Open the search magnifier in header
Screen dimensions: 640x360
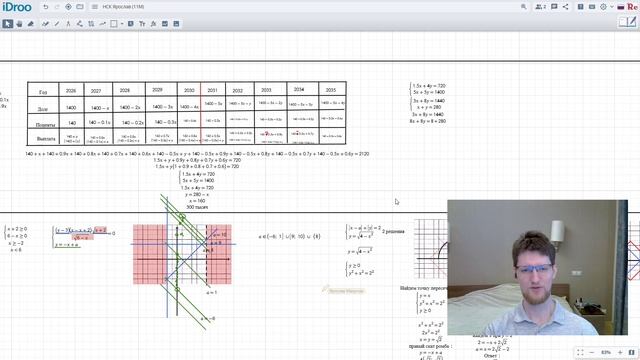(524, 7)
